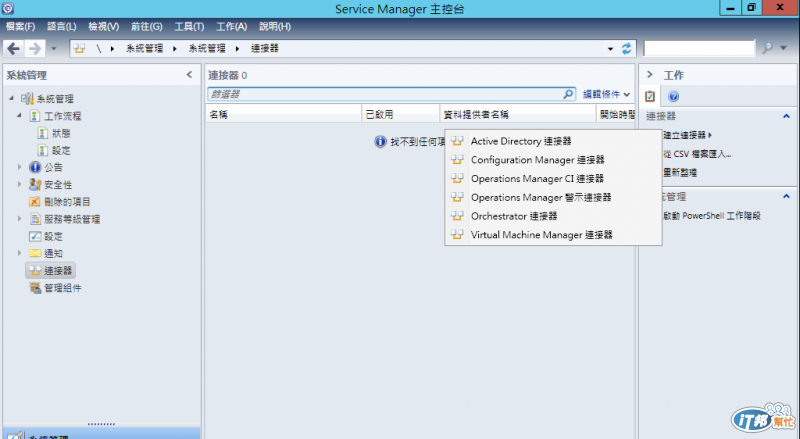Expand the 公告 tree node
Screen dimensions: 800x439
[19, 167]
